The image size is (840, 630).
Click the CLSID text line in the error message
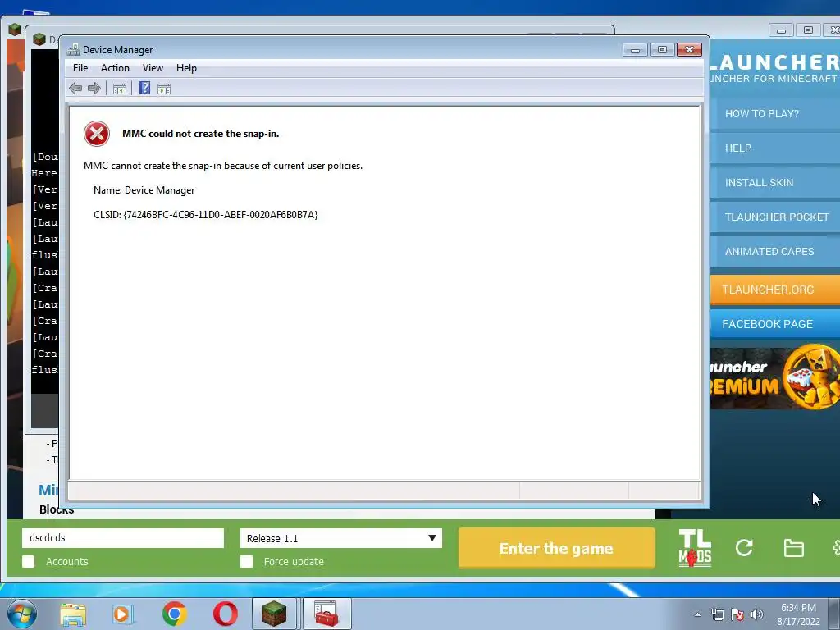pos(206,215)
